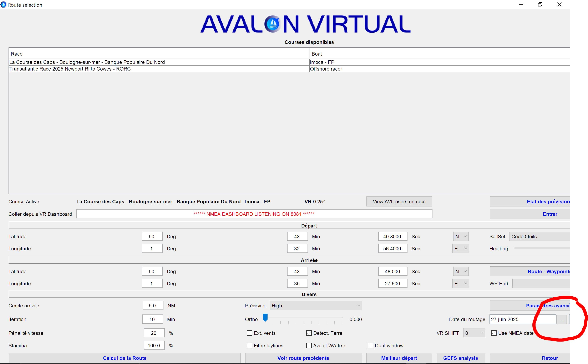
Task: Click Calcul de la Route button
Action: tap(125, 358)
